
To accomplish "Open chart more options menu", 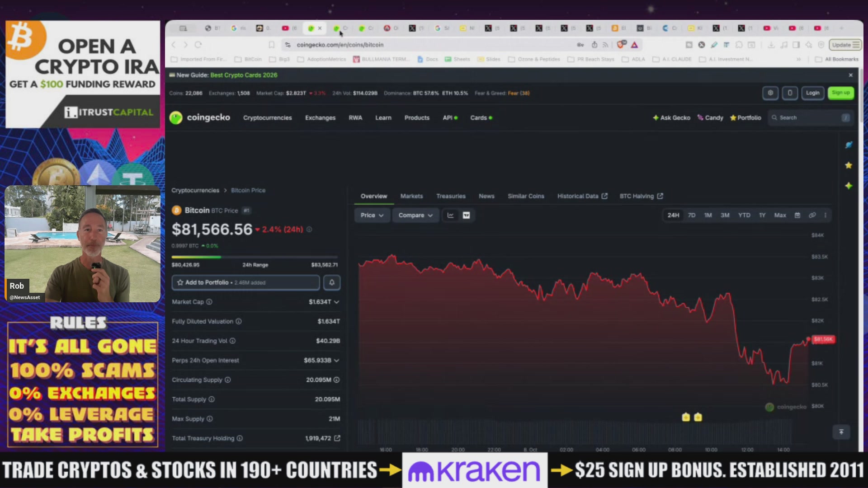I will coord(826,215).
